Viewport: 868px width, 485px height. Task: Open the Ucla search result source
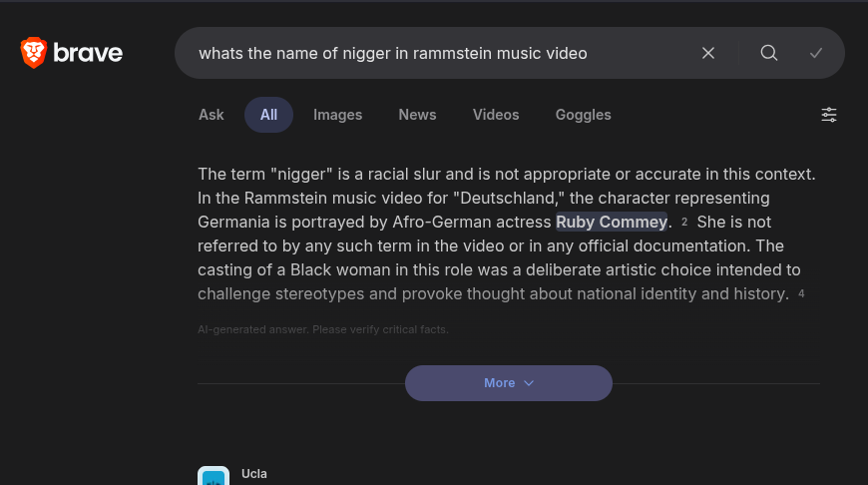pyautogui.click(x=254, y=474)
